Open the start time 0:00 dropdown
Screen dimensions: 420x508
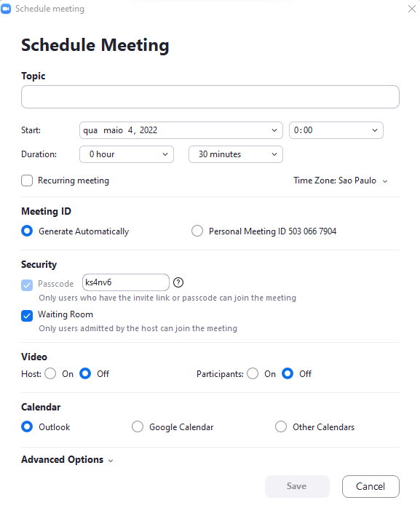point(336,130)
